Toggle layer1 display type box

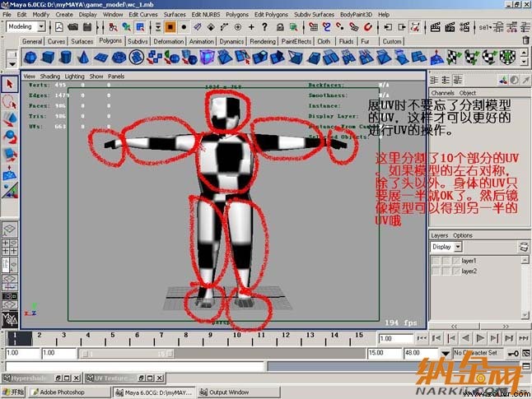point(446,261)
